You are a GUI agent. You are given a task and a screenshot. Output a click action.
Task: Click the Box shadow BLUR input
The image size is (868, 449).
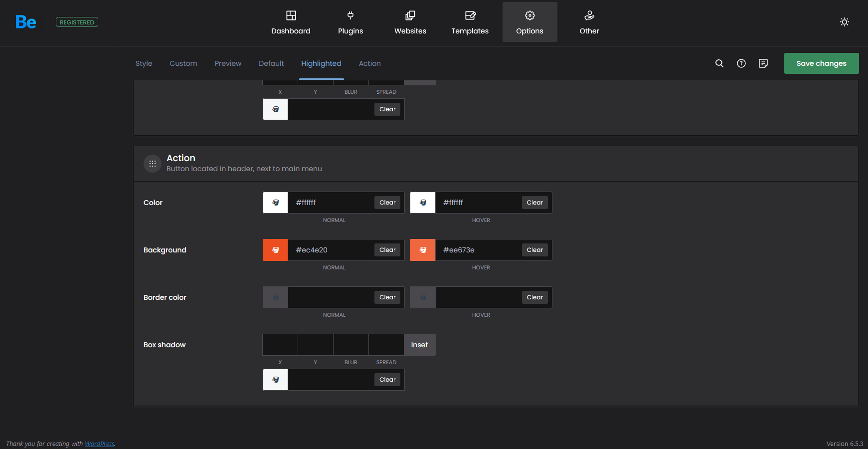(x=351, y=345)
